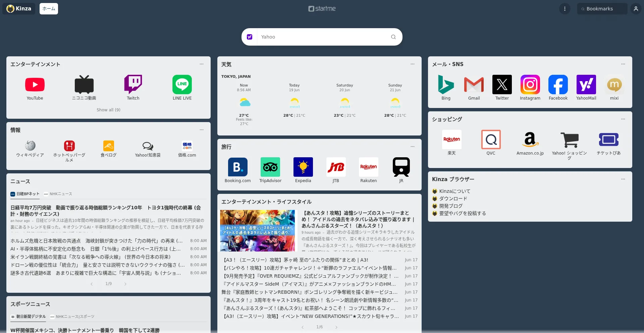Image resolution: width=644 pixels, height=333 pixels.
Task: Open the Rakuten travel icon
Action: [x=369, y=167]
